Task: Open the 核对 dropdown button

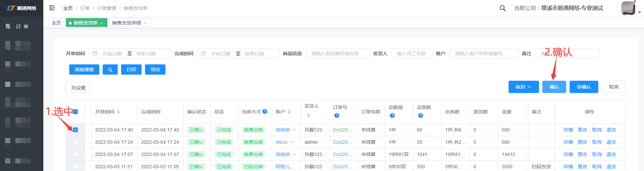Action: coord(523,87)
